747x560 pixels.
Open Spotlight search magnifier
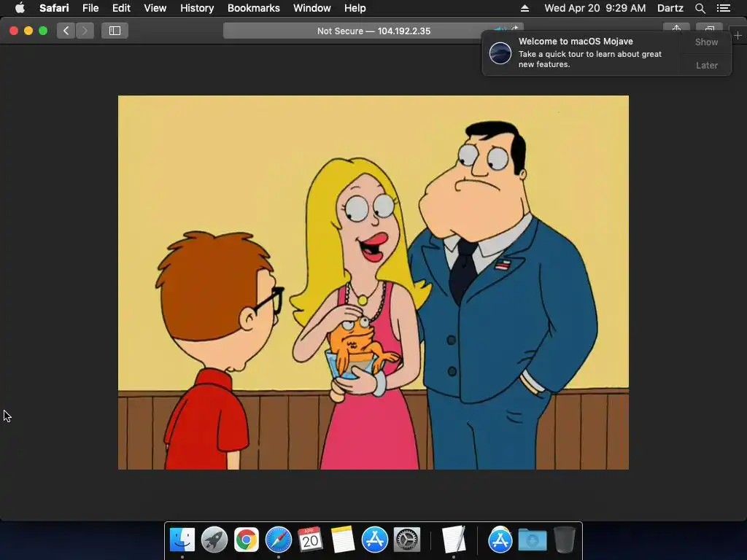coord(700,8)
